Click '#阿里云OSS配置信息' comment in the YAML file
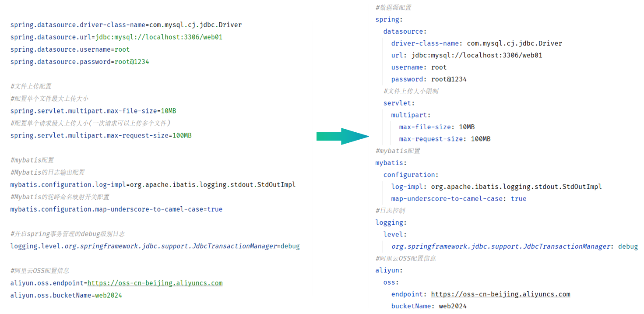644x314 pixels. [406, 258]
